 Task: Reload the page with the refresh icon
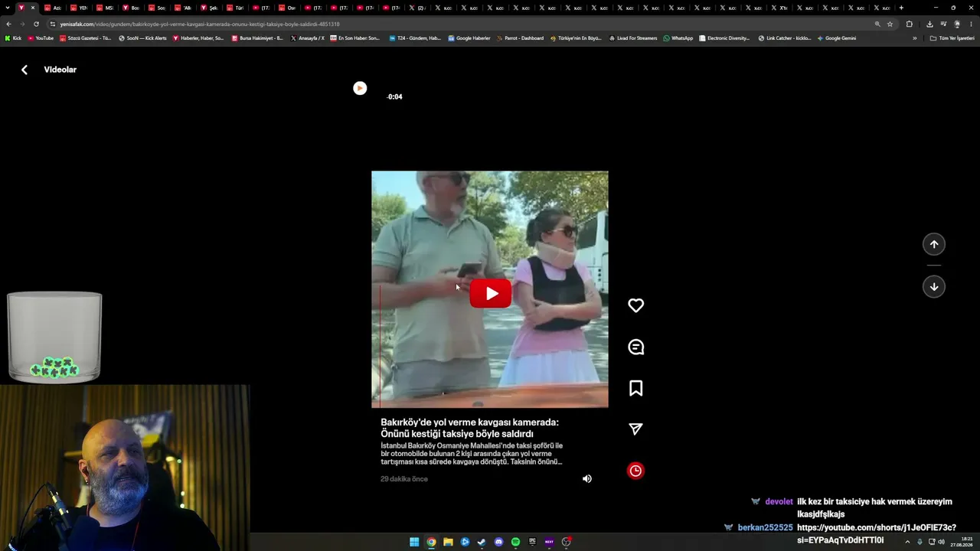coord(36,24)
